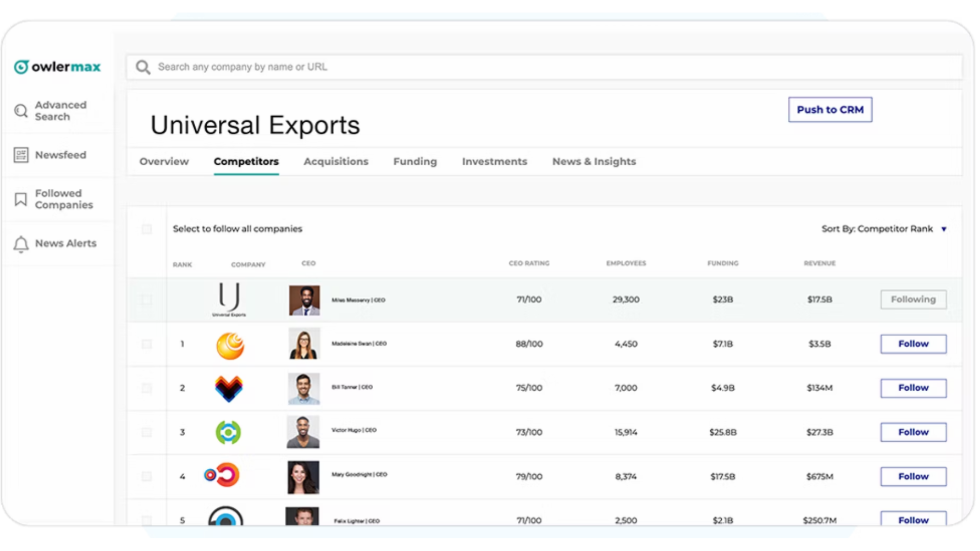980x551 pixels.
Task: Open the Funding tab
Action: [x=415, y=162]
